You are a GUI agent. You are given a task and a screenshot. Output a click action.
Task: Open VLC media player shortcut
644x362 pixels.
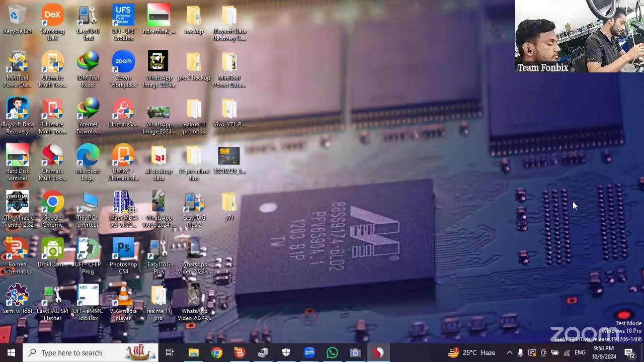123,303
